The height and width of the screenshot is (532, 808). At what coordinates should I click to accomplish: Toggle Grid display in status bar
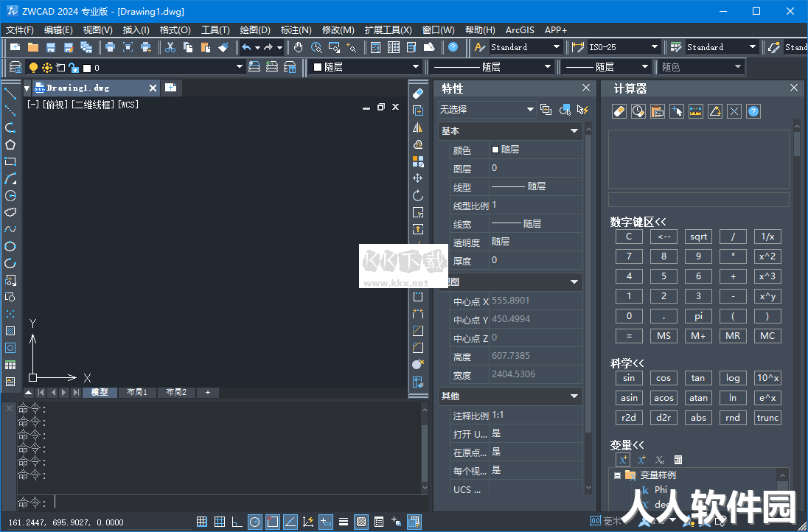click(220, 522)
